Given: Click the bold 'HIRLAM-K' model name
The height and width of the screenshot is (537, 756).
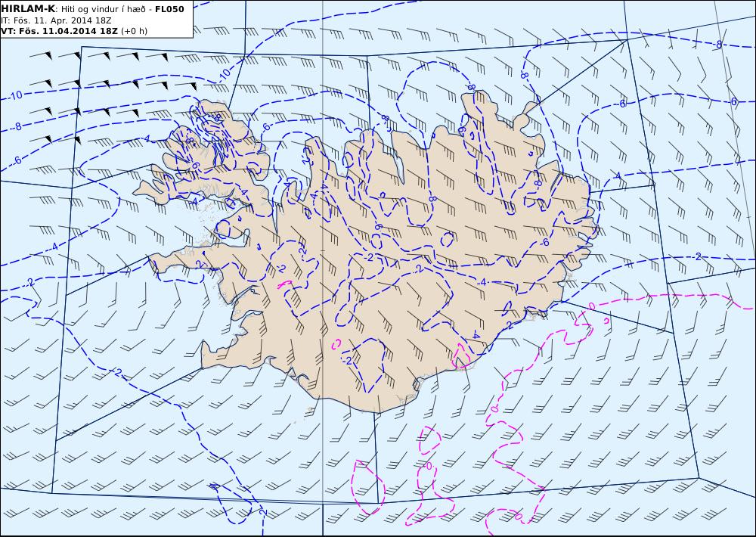Looking at the screenshot, I should click(28, 9).
